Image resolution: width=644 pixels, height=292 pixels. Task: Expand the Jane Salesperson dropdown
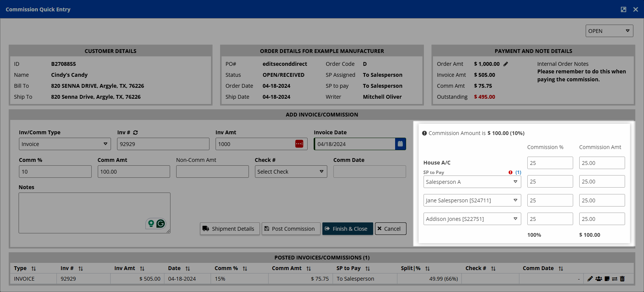(472, 200)
